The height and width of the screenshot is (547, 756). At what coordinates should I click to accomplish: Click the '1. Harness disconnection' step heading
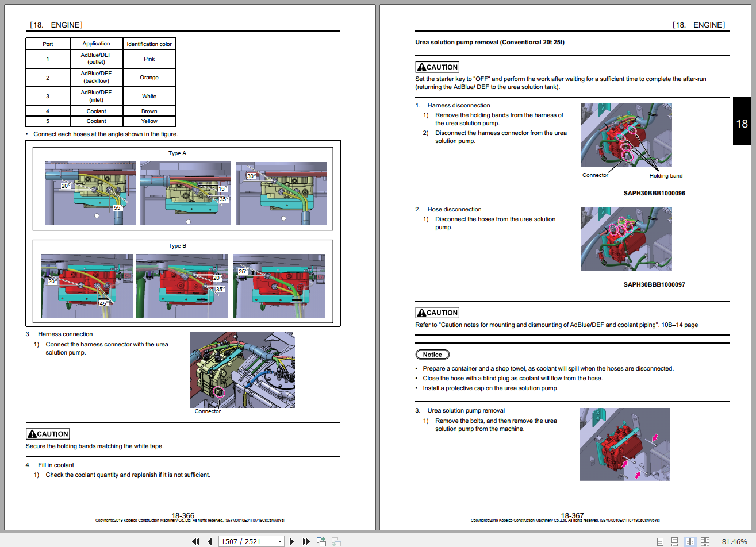453,105
